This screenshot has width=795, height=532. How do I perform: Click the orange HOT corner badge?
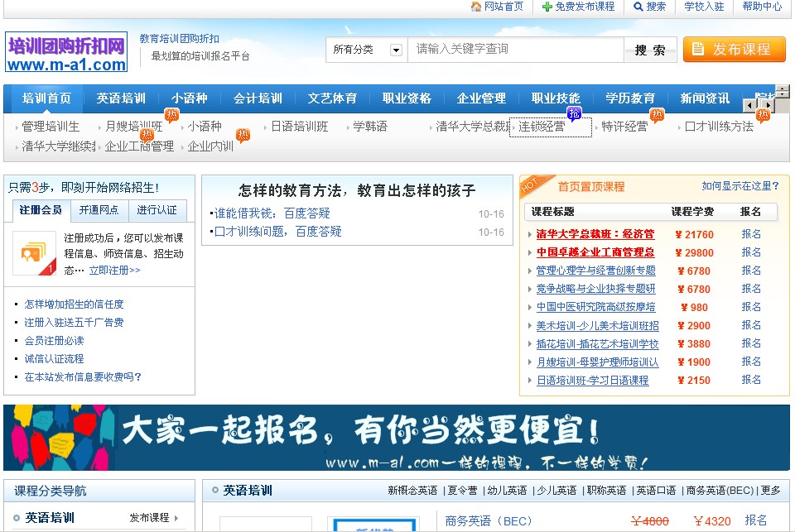532,186
